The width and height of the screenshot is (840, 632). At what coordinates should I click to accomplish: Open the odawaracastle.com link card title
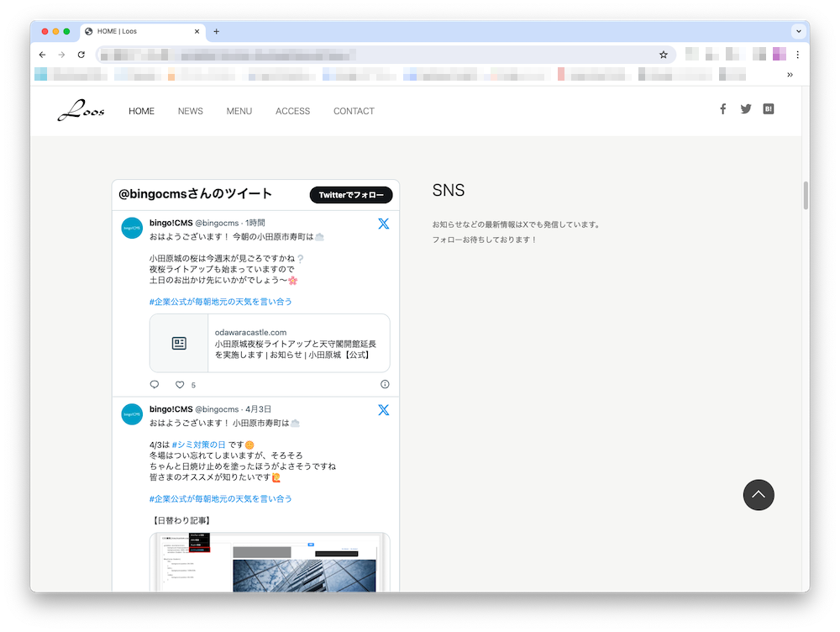(x=295, y=350)
